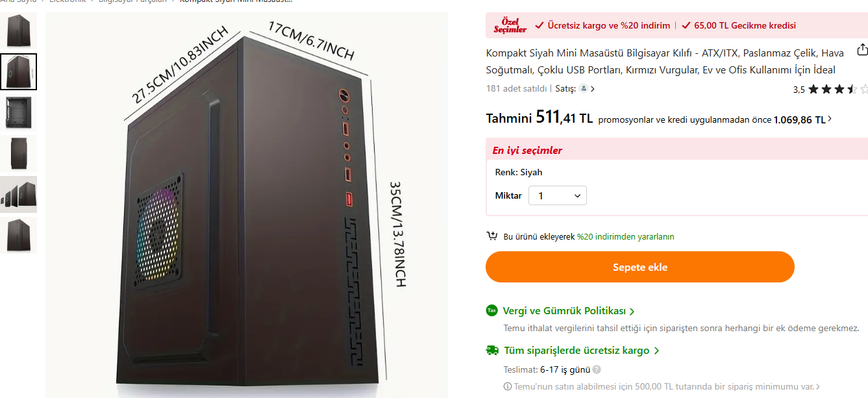Click the seller avatar icon after Satış
Viewport: 868px width, 398px height.
[584, 88]
